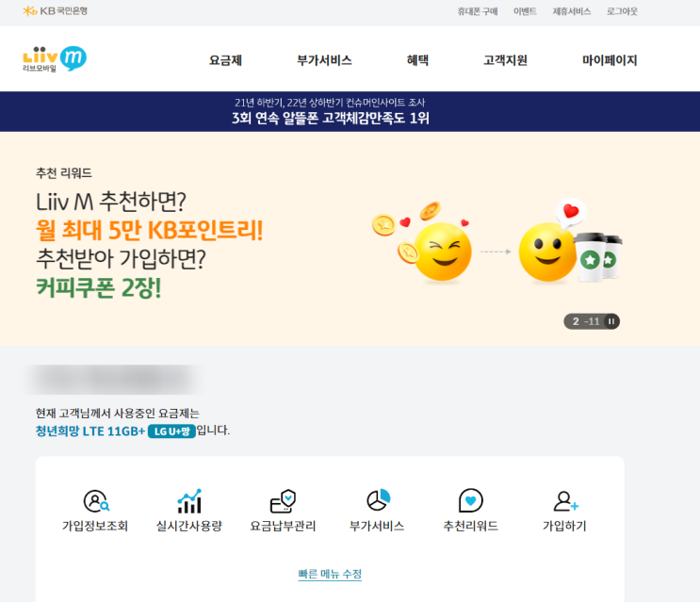
Task: Click 로그아웃 to sign out
Action: (x=622, y=11)
